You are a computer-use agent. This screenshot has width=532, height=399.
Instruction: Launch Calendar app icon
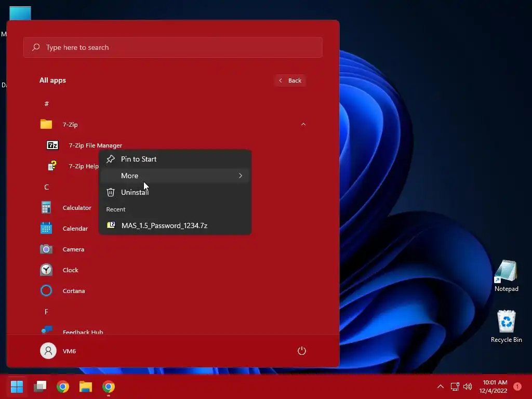pos(46,228)
